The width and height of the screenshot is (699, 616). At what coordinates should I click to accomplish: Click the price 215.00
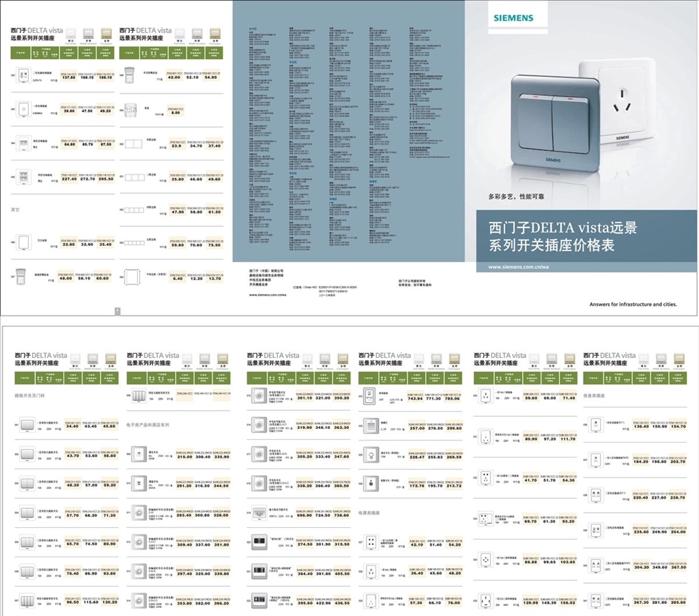pos(184,457)
